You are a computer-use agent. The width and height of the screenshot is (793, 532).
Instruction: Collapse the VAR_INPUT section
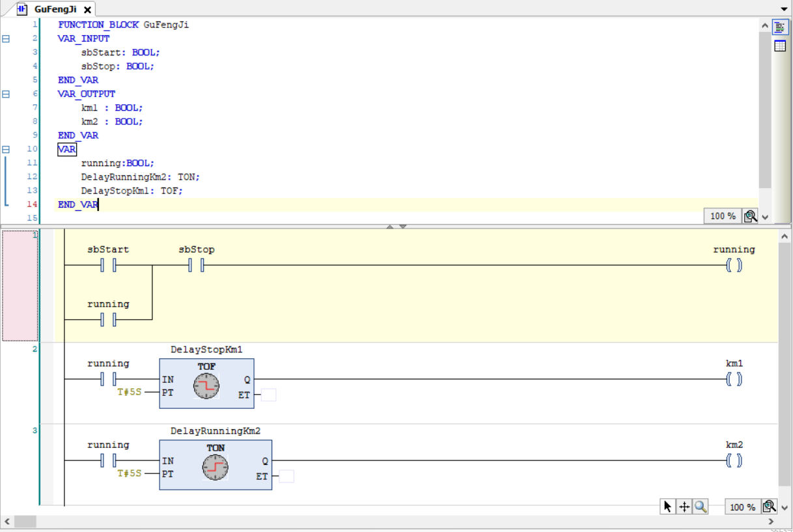[x=6, y=38]
